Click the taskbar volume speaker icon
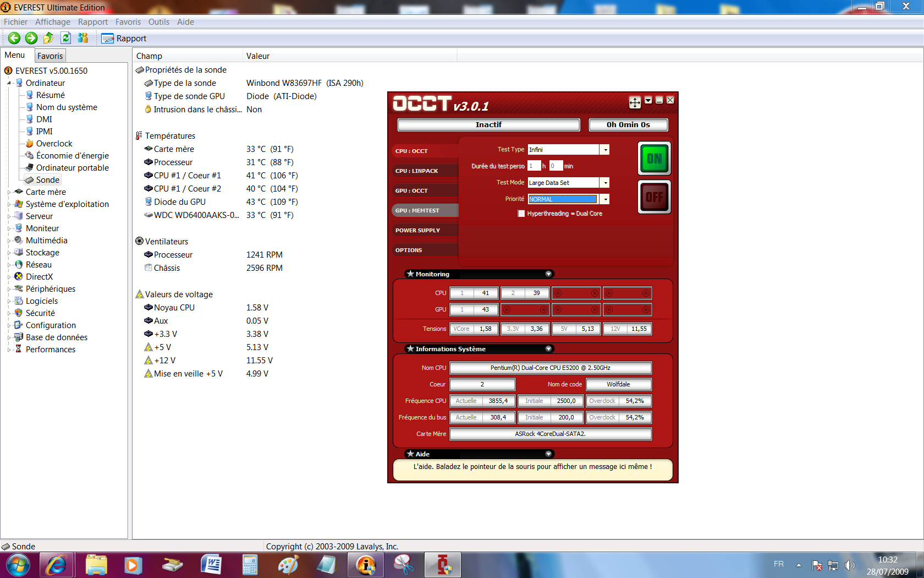The width and height of the screenshot is (924, 578). pos(849,565)
